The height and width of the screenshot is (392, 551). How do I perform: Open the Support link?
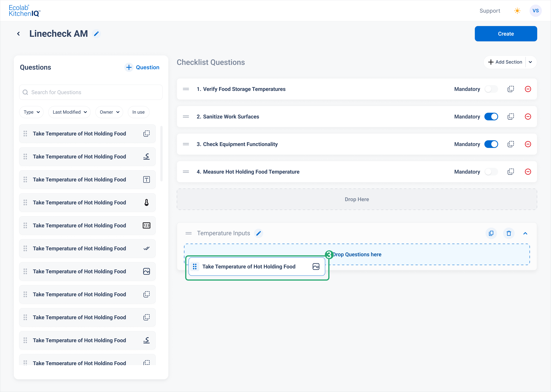[x=490, y=11]
